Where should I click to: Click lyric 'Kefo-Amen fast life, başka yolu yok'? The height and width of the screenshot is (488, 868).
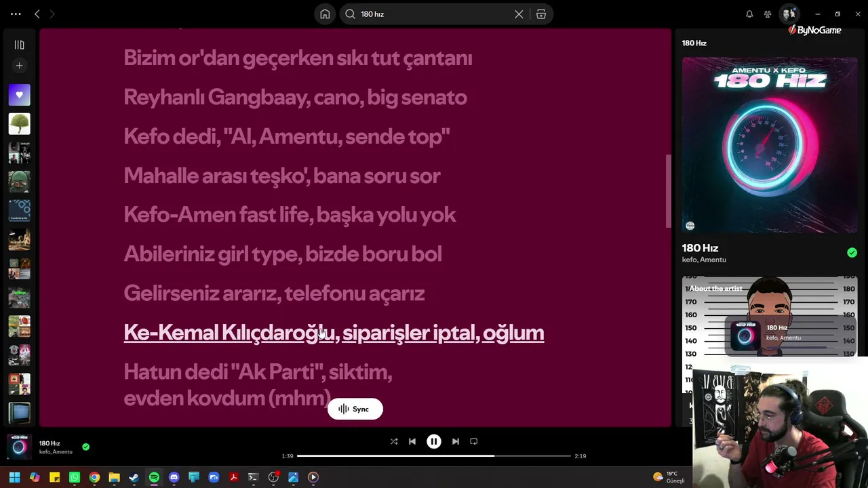290,216
